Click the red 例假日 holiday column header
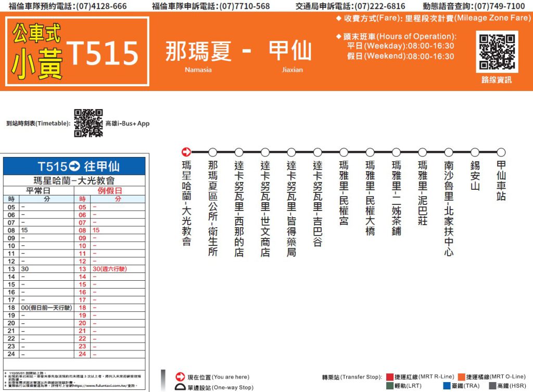Viewport: 533px width, 392px height. (x=109, y=191)
